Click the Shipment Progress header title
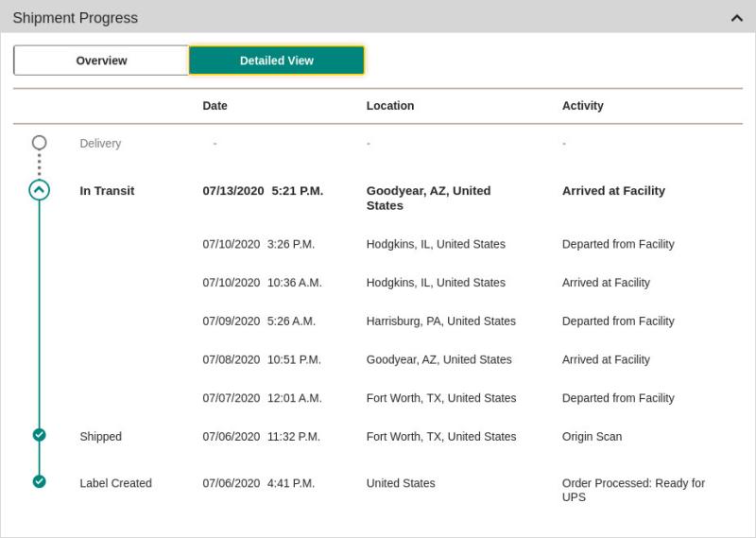756x538 pixels. [x=76, y=18]
